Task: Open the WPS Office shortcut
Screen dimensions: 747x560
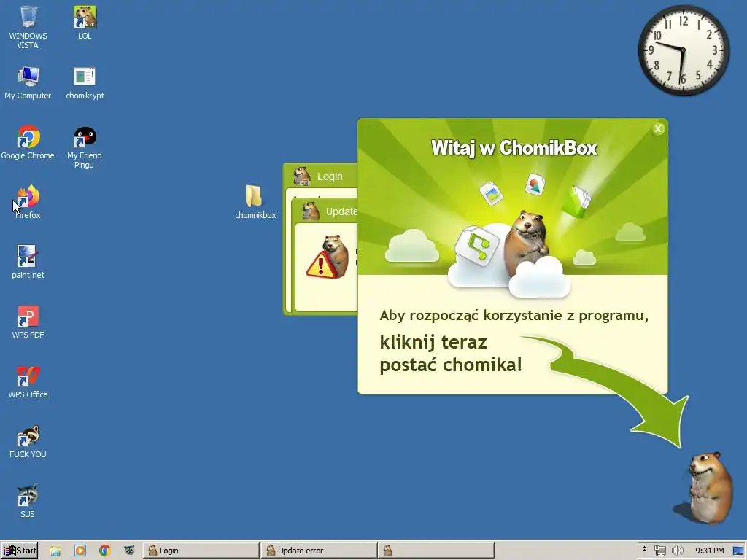Action: [28, 381]
